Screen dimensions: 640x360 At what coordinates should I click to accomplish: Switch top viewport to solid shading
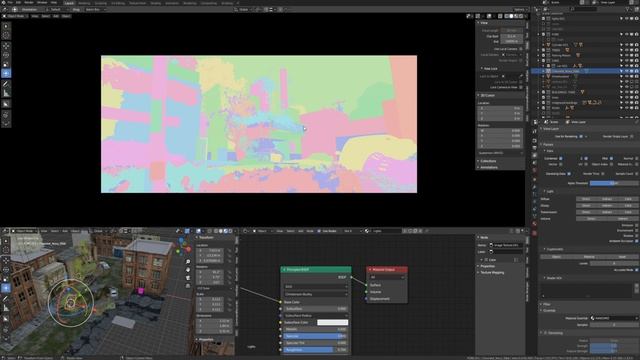coord(511,16)
